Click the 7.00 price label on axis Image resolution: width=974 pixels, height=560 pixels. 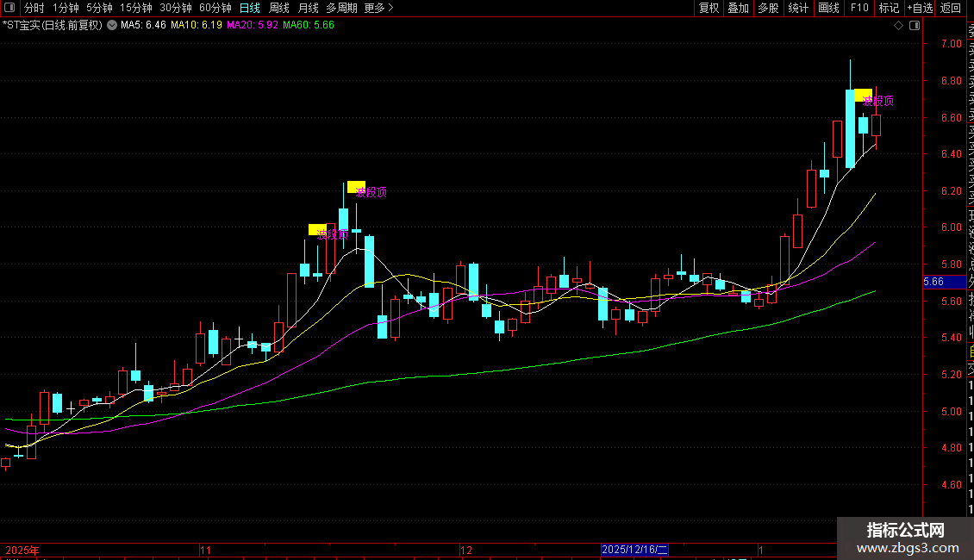[x=951, y=44]
